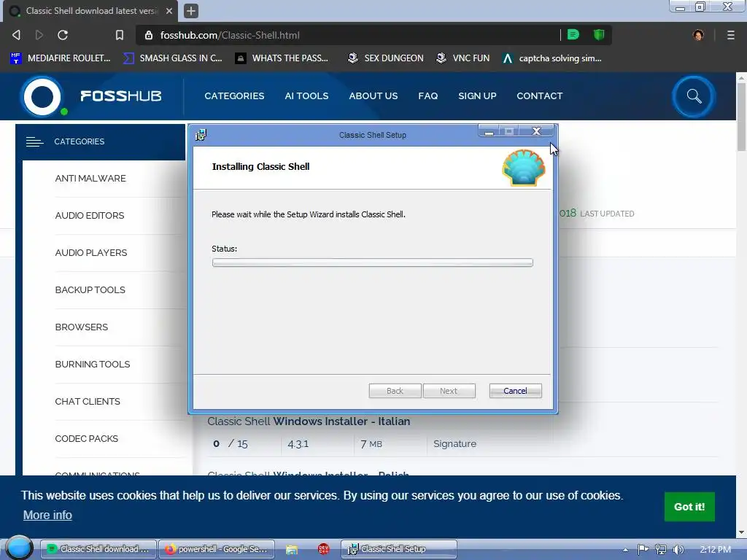Open the SIGN UP page

[x=477, y=96]
